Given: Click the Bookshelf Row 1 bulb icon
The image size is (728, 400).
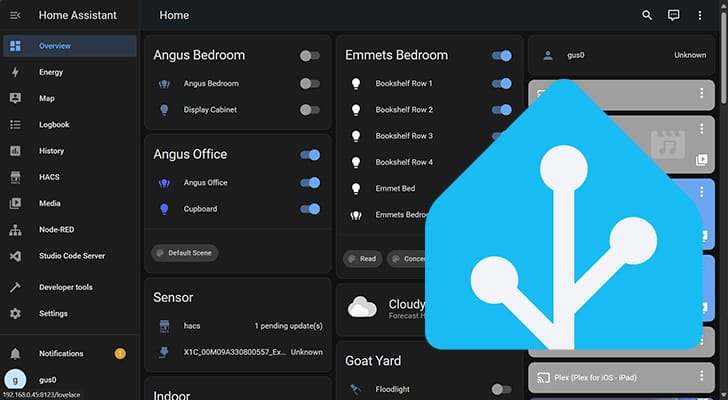Looking at the screenshot, I should click(356, 84).
